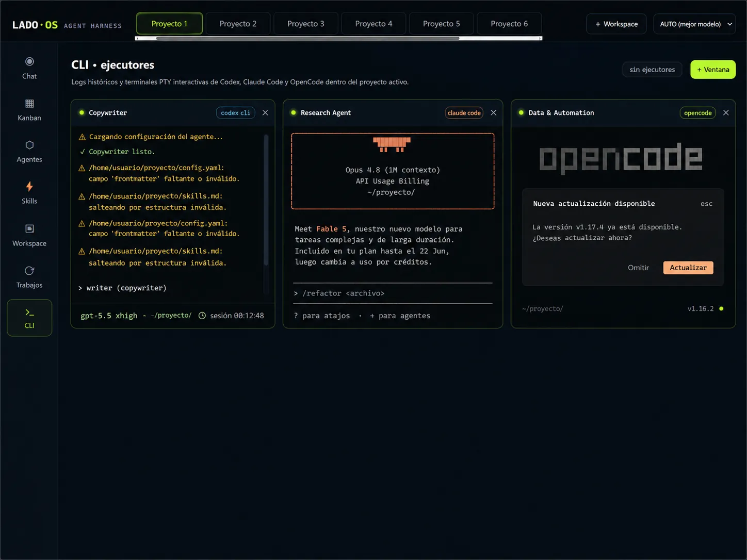Close the Data & Automation terminal panel
Image resolution: width=747 pixels, height=560 pixels.
click(726, 113)
